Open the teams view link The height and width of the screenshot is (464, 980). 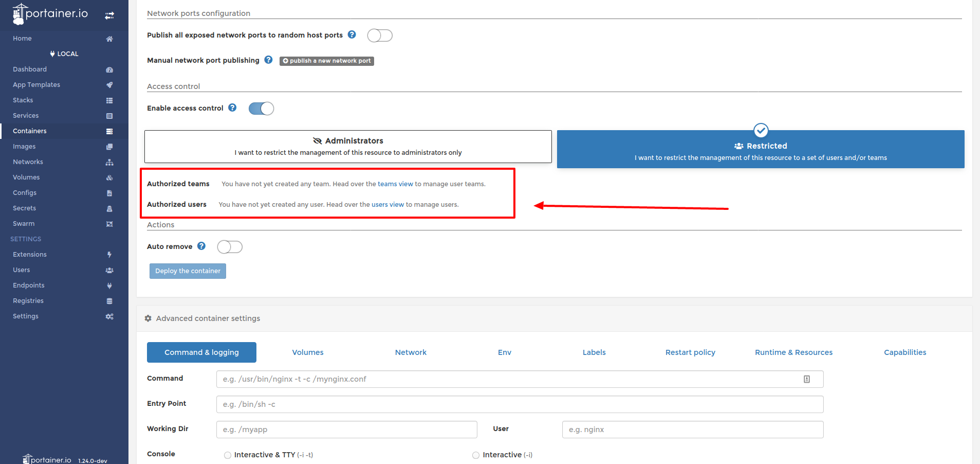[395, 184]
